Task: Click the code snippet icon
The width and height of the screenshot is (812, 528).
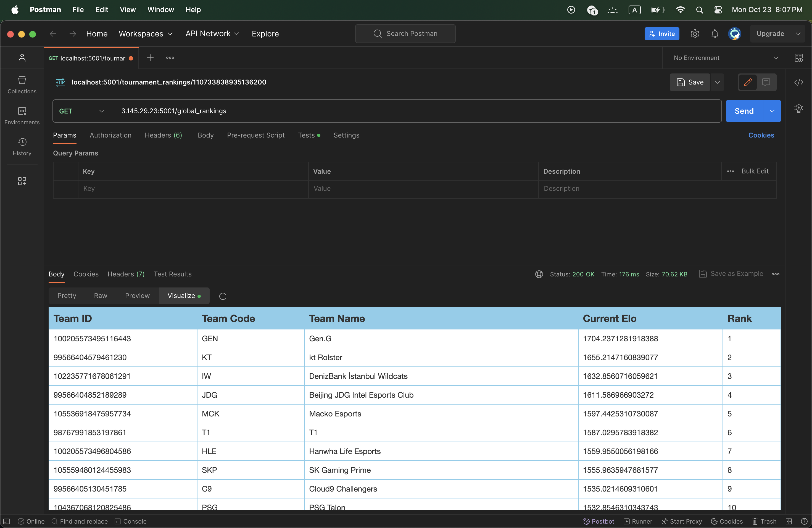Action: 798,82
